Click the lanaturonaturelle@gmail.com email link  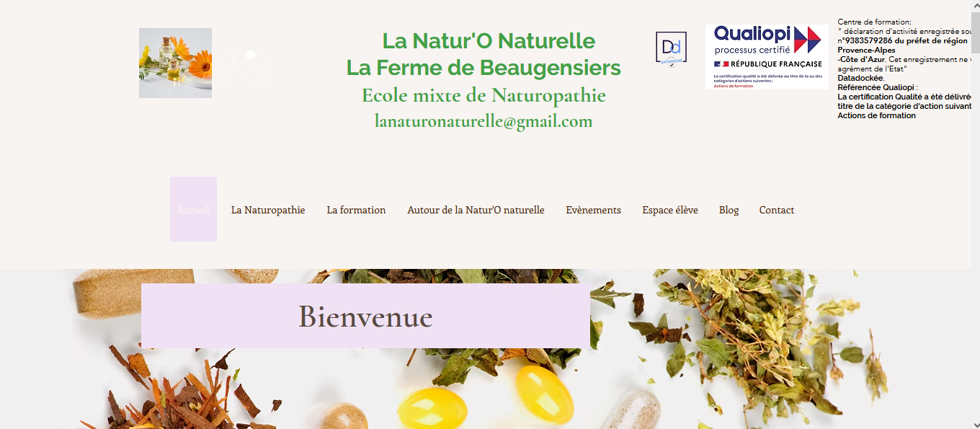coord(484,121)
